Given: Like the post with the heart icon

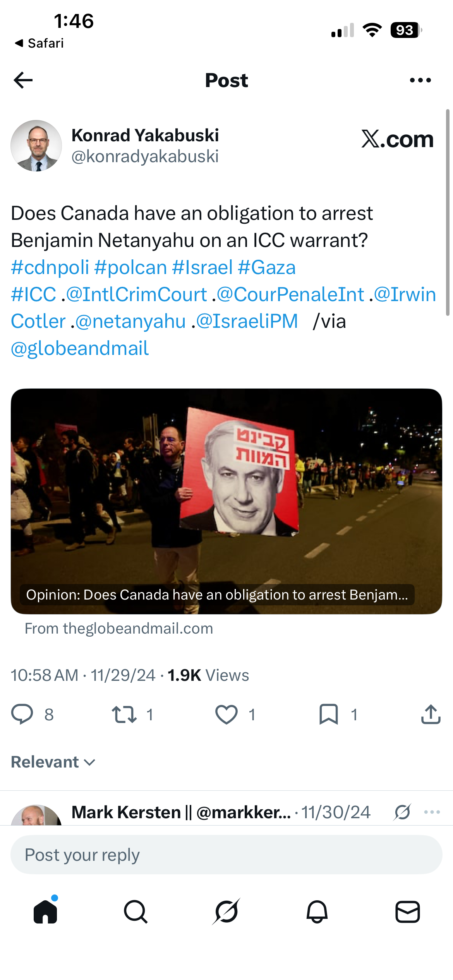Looking at the screenshot, I should [226, 714].
